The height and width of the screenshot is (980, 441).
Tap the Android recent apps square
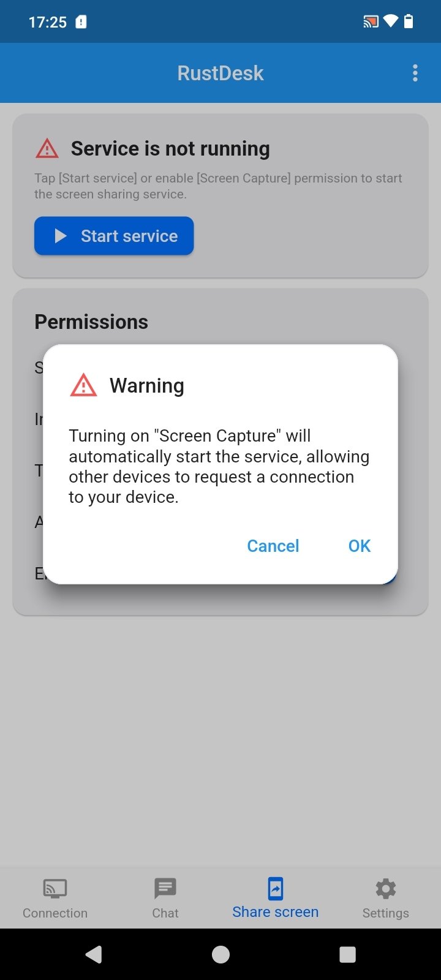pos(347,954)
